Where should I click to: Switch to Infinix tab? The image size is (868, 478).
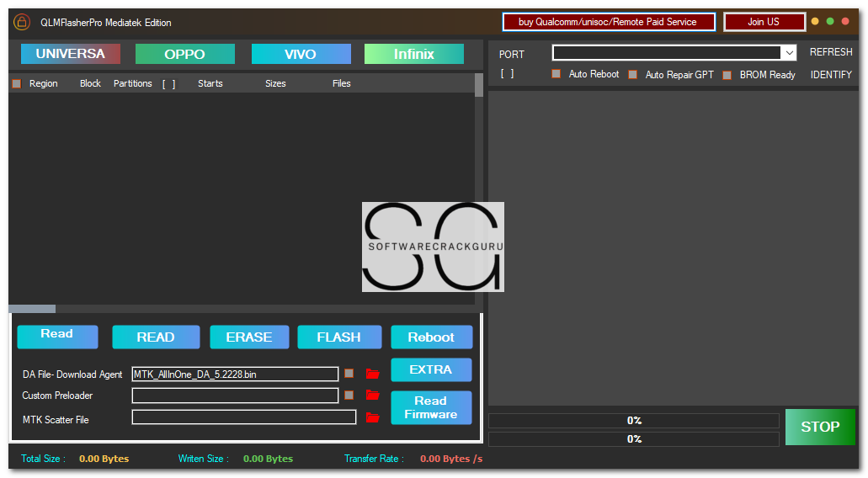click(414, 54)
